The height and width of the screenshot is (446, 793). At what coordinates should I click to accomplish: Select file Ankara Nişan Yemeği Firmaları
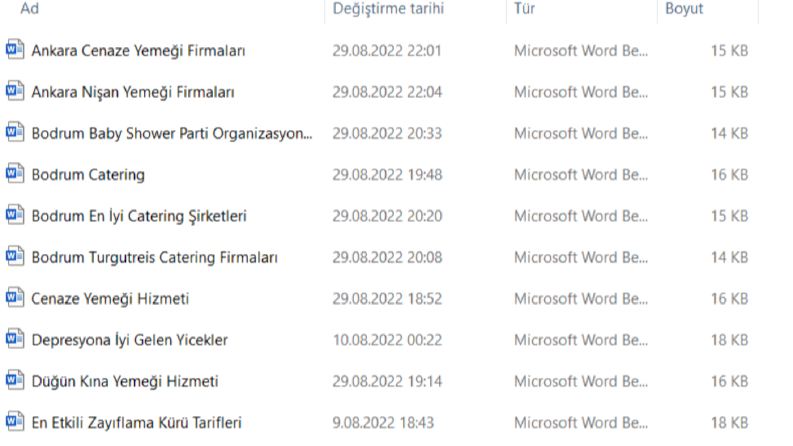[133, 92]
